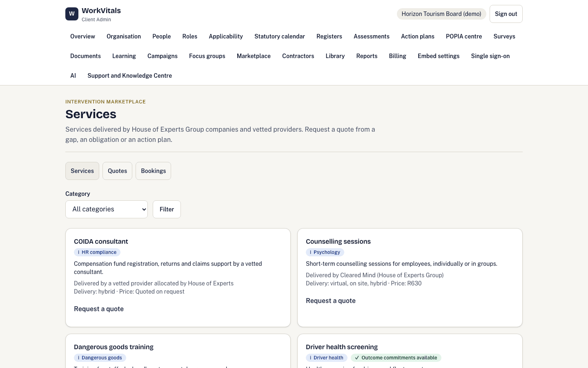Open Support and Knowledge Centre

coord(129,76)
